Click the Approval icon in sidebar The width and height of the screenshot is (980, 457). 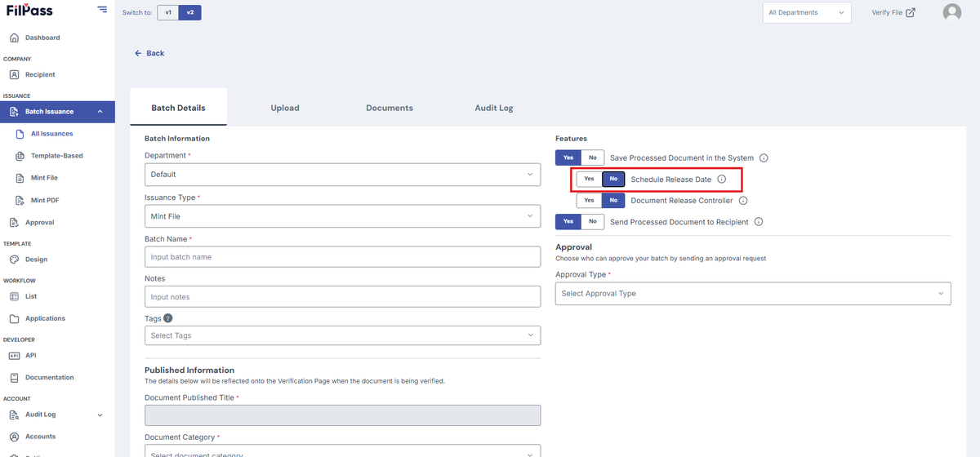point(14,222)
